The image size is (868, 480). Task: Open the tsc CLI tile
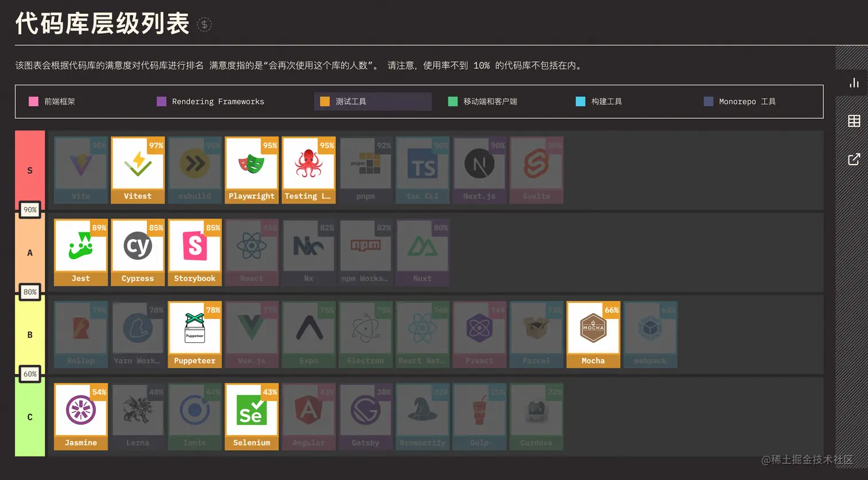point(423,170)
